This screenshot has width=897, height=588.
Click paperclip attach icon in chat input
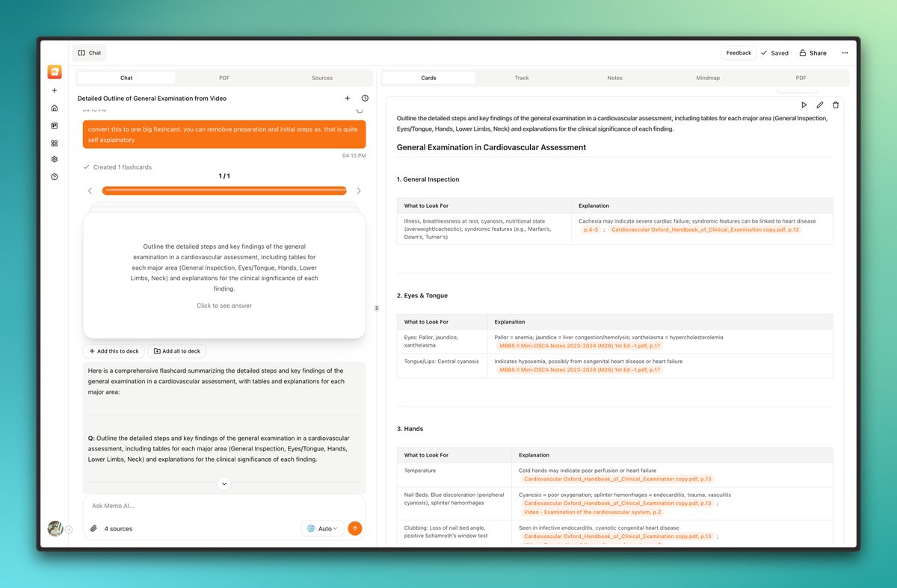click(x=93, y=528)
